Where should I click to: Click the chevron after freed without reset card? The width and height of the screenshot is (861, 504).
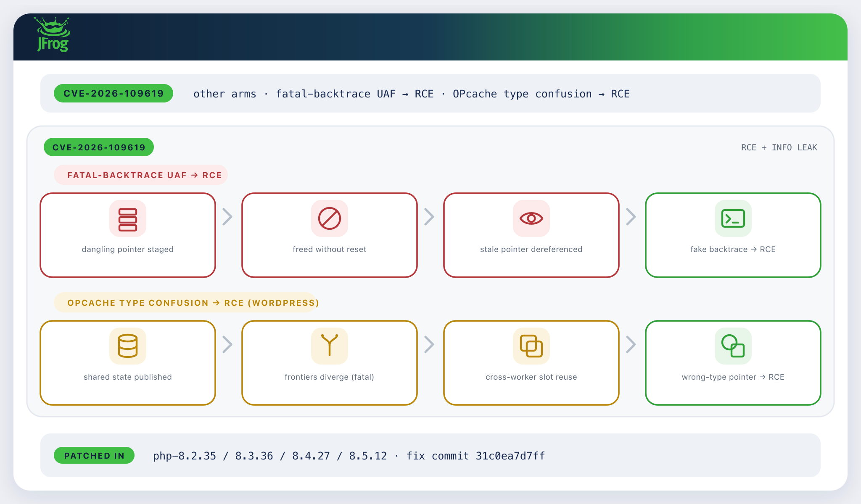[429, 217]
